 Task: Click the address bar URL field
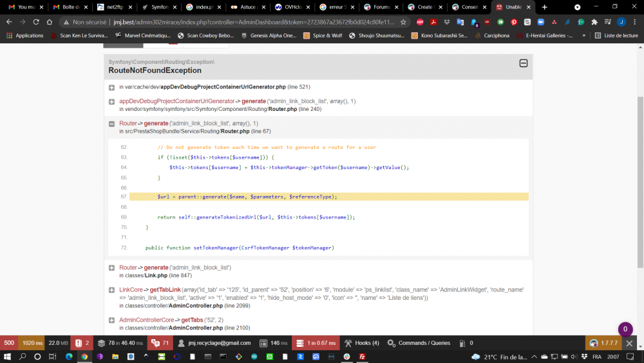click(x=254, y=22)
